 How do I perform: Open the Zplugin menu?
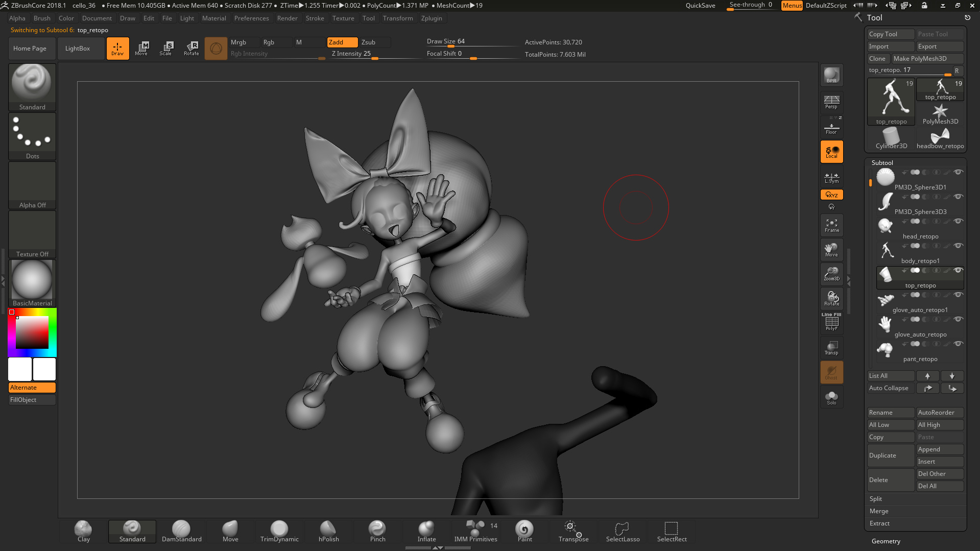point(432,18)
